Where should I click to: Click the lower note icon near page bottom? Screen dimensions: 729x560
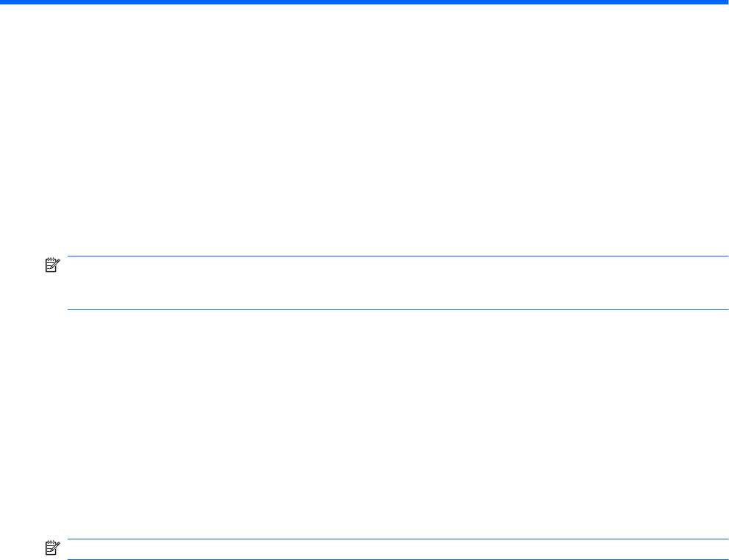52,546
